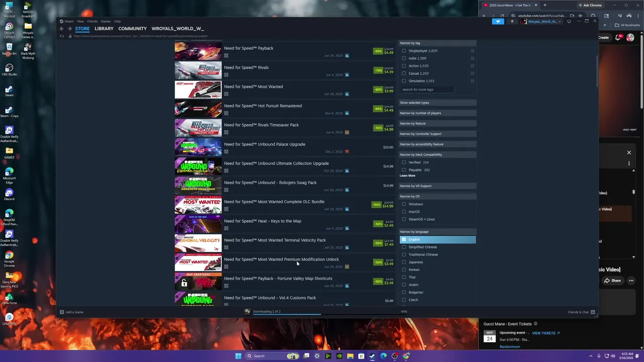
Task: Click VIEW TICKETS link in YouTube
Action: (546, 333)
